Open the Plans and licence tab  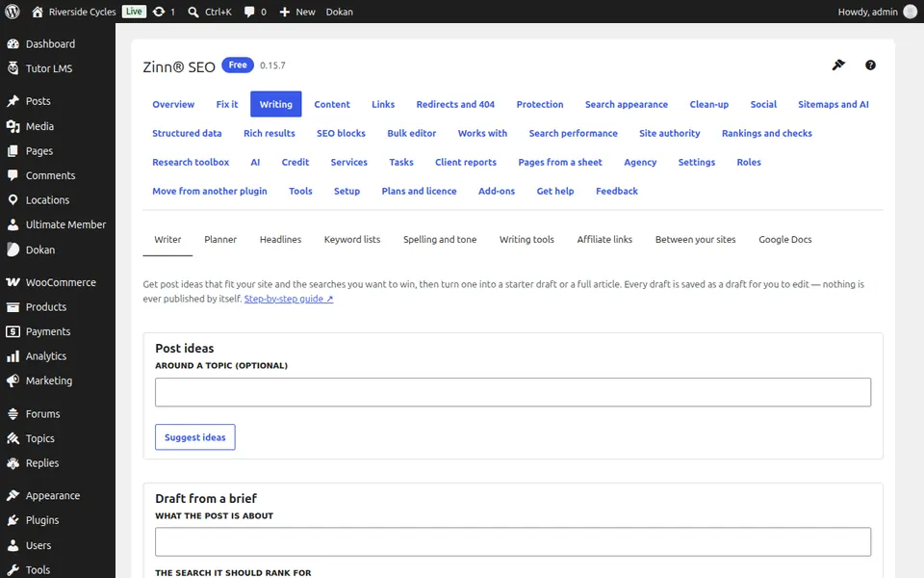pyautogui.click(x=419, y=191)
